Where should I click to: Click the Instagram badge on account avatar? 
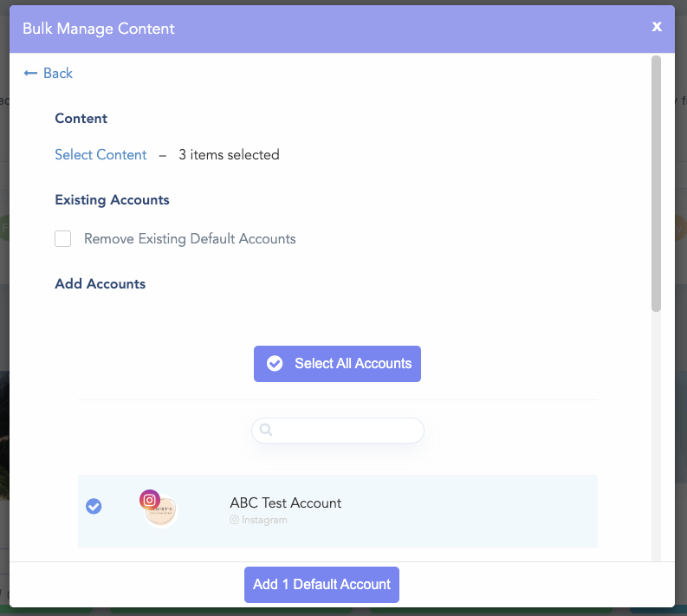tap(149, 500)
